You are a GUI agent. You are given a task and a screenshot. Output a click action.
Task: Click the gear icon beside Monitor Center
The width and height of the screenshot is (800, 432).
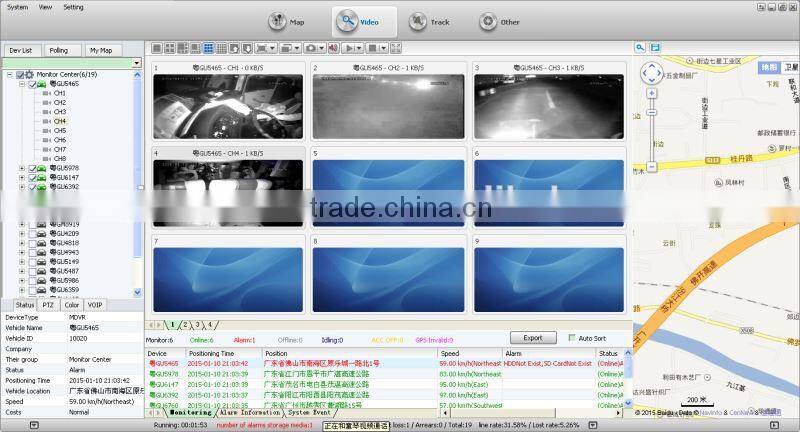[30, 74]
